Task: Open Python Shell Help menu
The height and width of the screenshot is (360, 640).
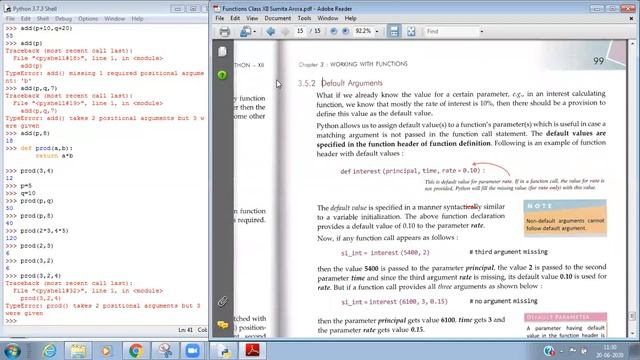Action: (138, 19)
